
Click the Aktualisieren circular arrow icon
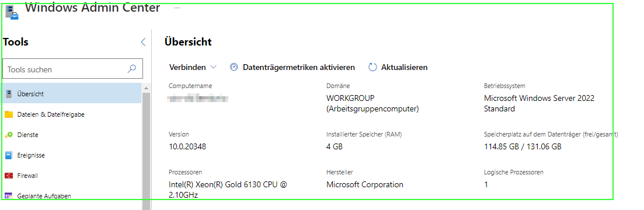pyautogui.click(x=373, y=67)
